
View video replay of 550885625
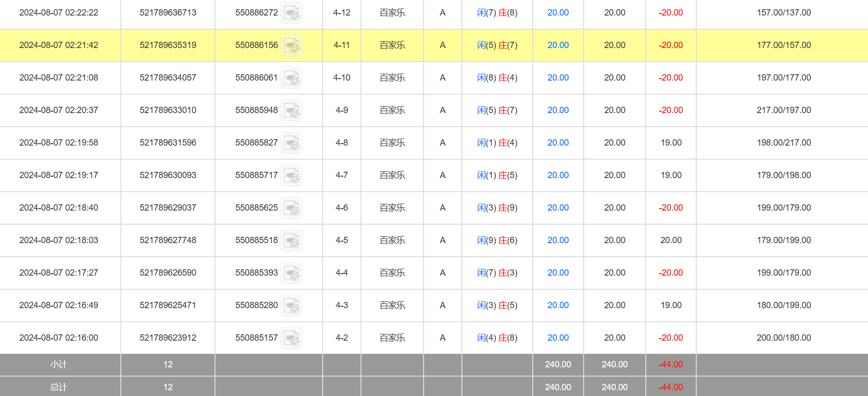click(x=292, y=208)
